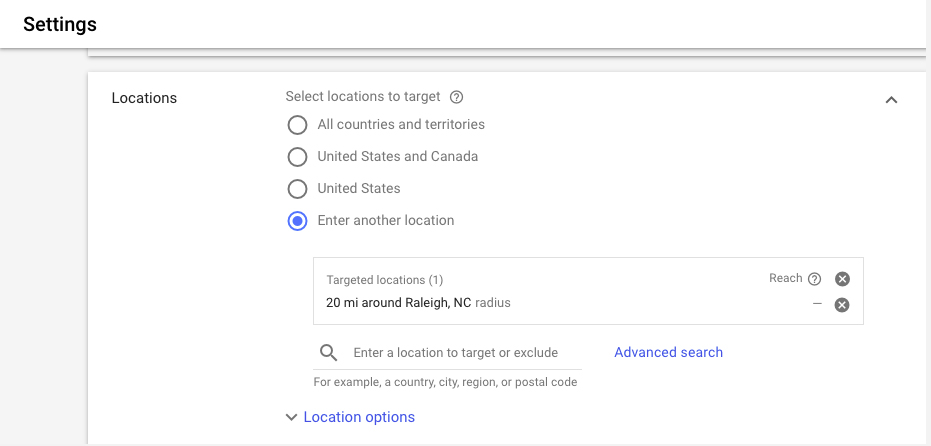Click the Settings page title
The width and height of the screenshot is (931, 446).
[x=60, y=24]
